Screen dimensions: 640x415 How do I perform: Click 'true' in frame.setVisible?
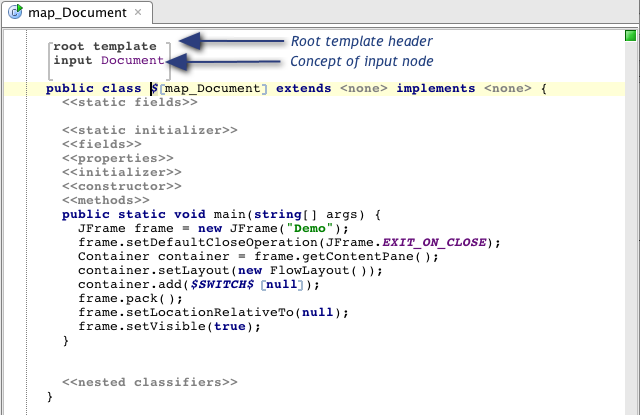pyautogui.click(x=230, y=326)
